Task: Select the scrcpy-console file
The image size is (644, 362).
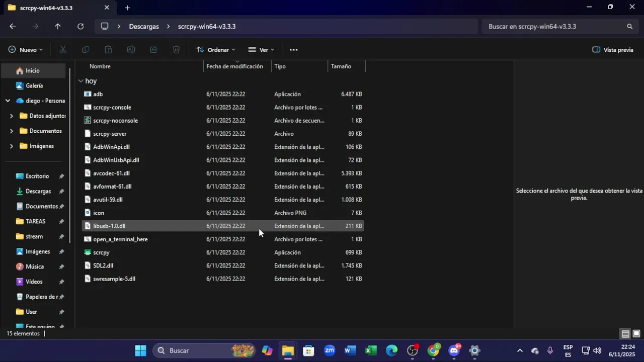Action: (x=223, y=107)
